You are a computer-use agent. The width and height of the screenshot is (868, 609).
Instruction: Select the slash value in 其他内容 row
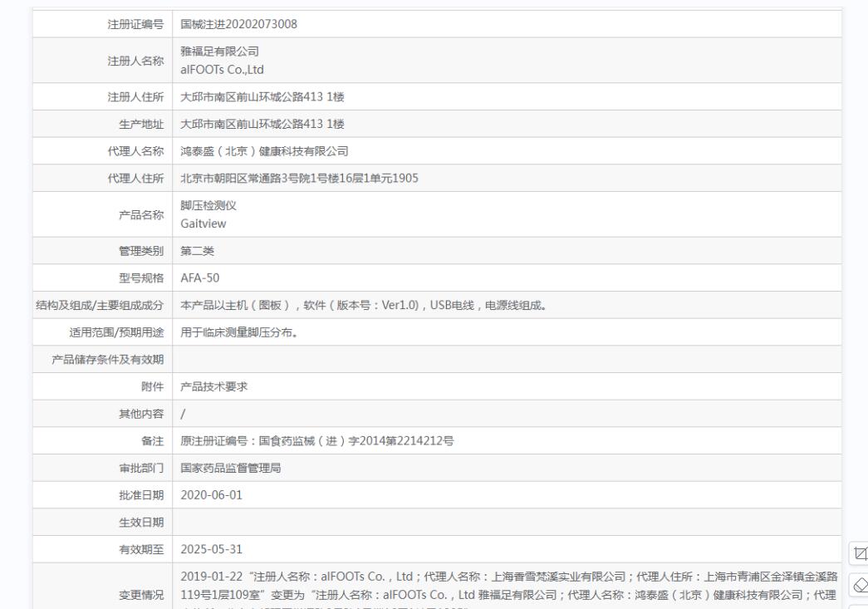click(183, 414)
